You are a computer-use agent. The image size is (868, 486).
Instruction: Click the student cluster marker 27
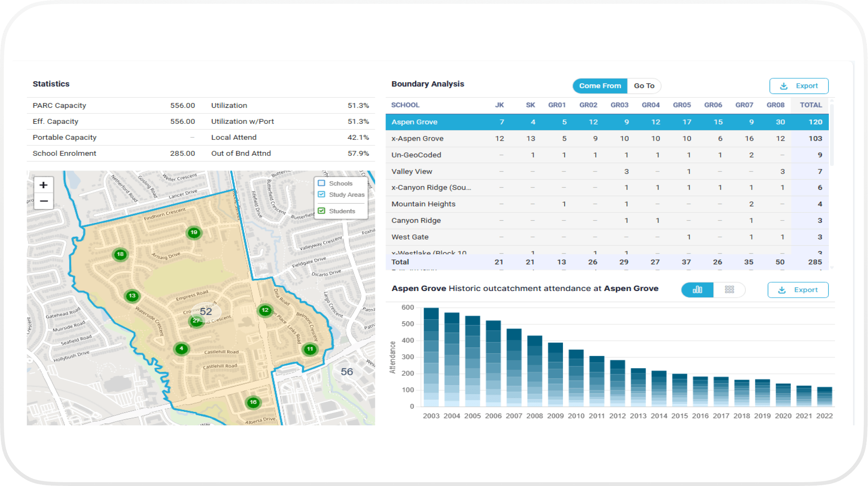point(196,321)
